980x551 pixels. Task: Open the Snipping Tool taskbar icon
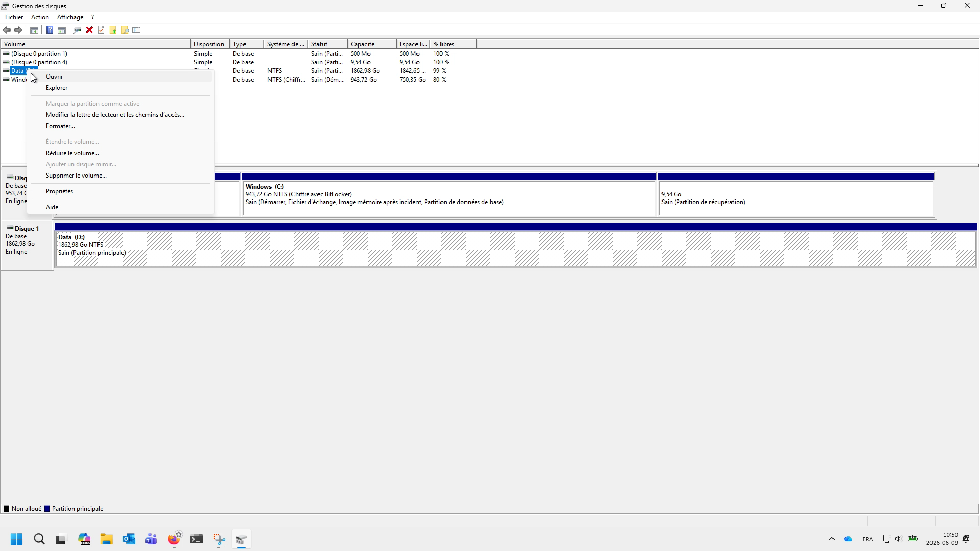click(219, 539)
